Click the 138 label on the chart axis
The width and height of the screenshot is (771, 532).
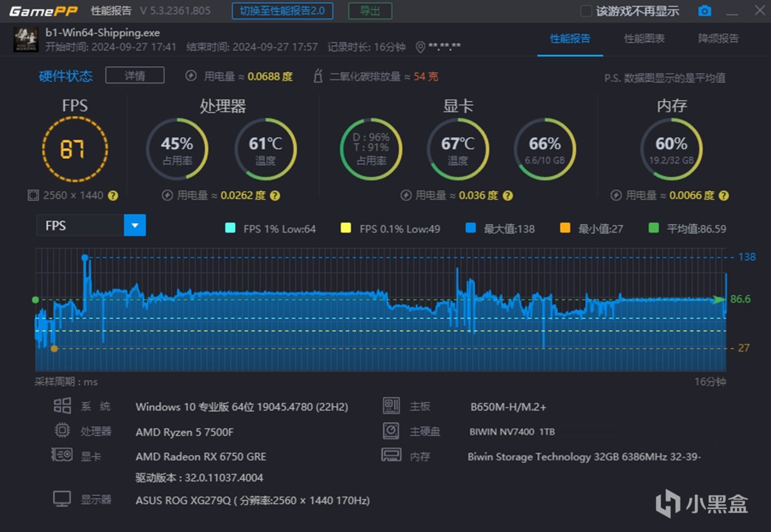click(x=747, y=257)
